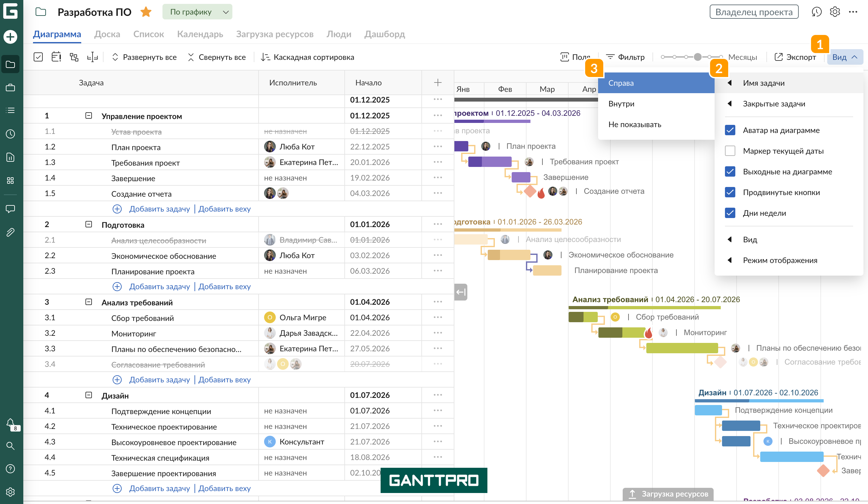Enable the Маркер текущей даты checkbox

pyautogui.click(x=730, y=151)
